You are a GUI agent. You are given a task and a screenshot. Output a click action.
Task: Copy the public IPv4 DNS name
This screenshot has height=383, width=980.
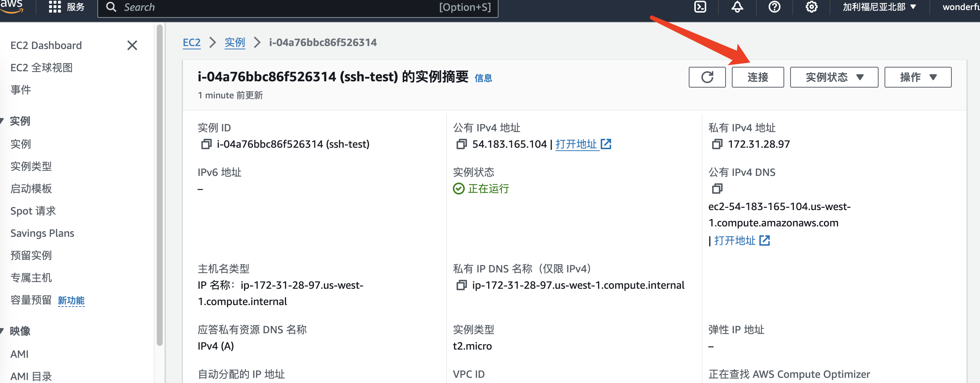(717, 189)
